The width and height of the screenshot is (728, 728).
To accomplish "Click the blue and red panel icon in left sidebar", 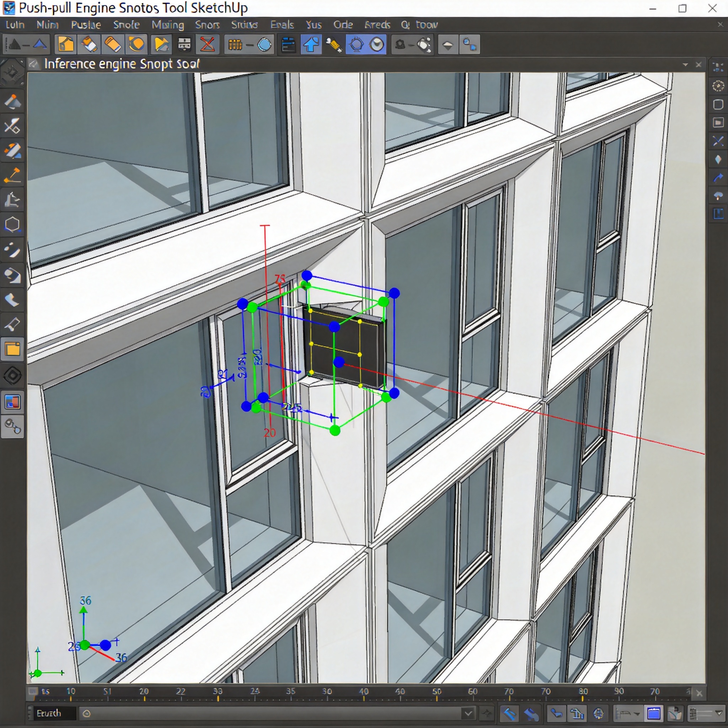I will (x=12, y=402).
